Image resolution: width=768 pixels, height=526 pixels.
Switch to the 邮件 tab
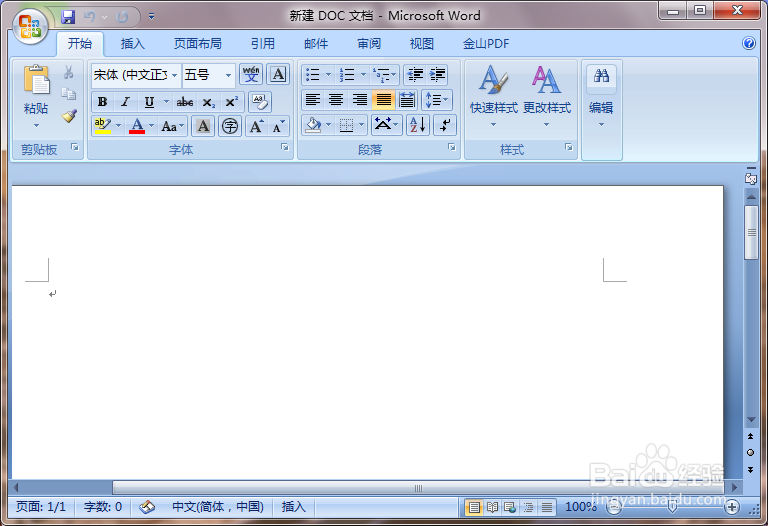coord(316,44)
